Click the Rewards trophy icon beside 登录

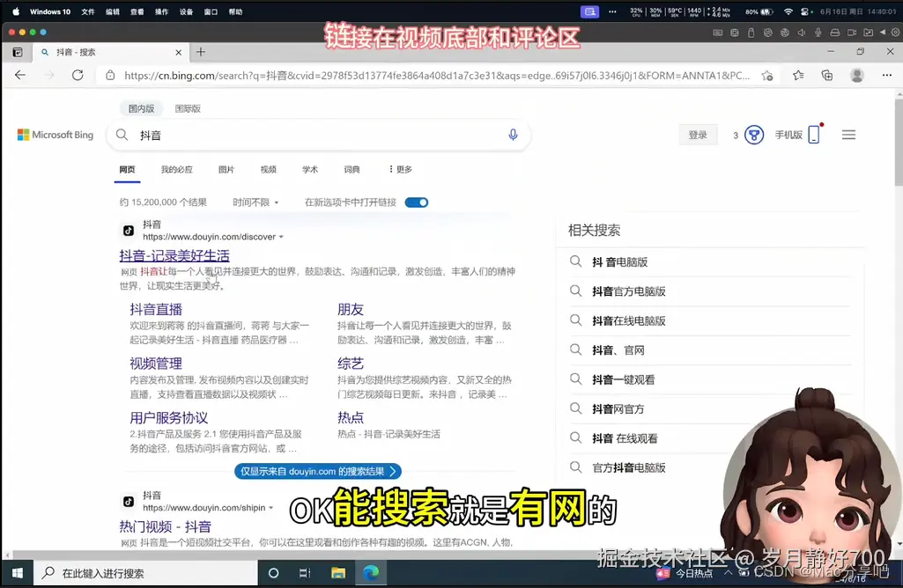(751, 135)
